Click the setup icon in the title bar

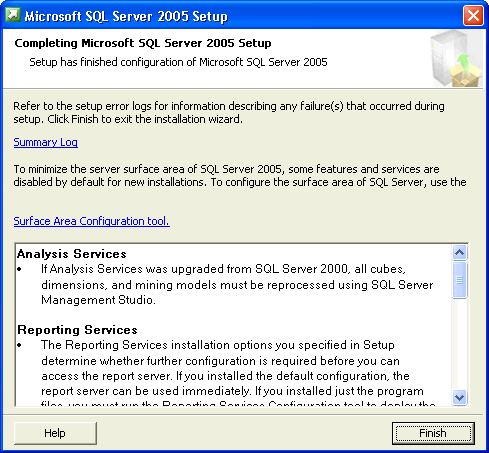pos(13,15)
